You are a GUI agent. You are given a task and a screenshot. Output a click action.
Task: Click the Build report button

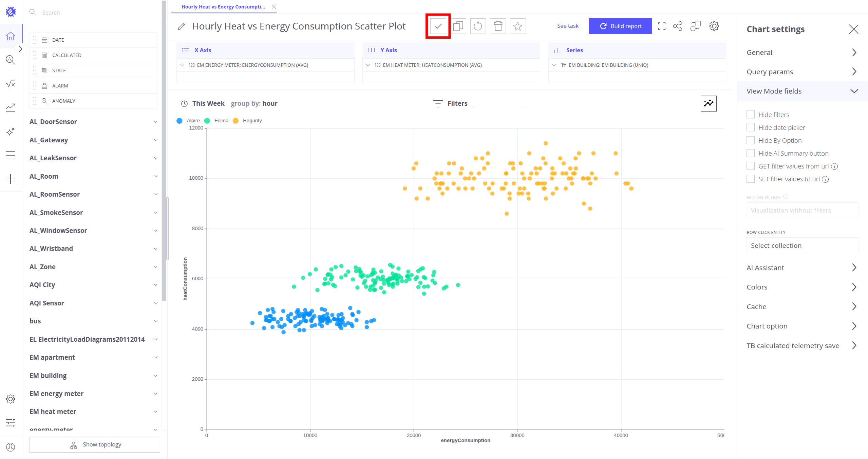click(620, 26)
